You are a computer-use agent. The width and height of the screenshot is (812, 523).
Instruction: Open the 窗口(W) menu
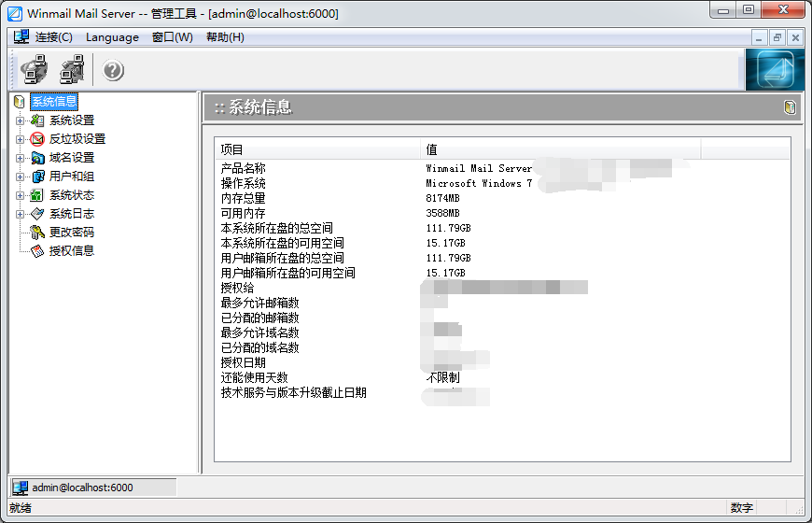(x=172, y=37)
